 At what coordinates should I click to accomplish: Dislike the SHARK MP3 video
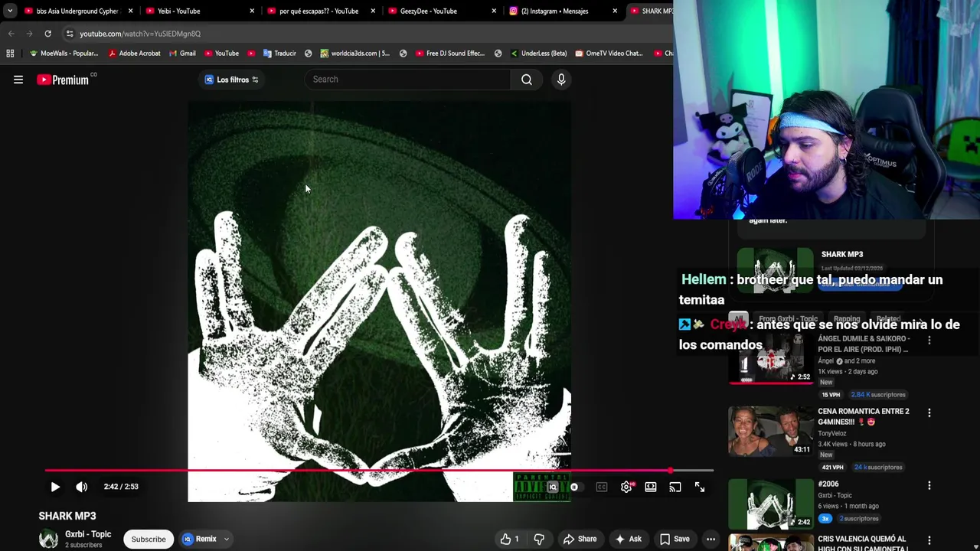(x=539, y=540)
